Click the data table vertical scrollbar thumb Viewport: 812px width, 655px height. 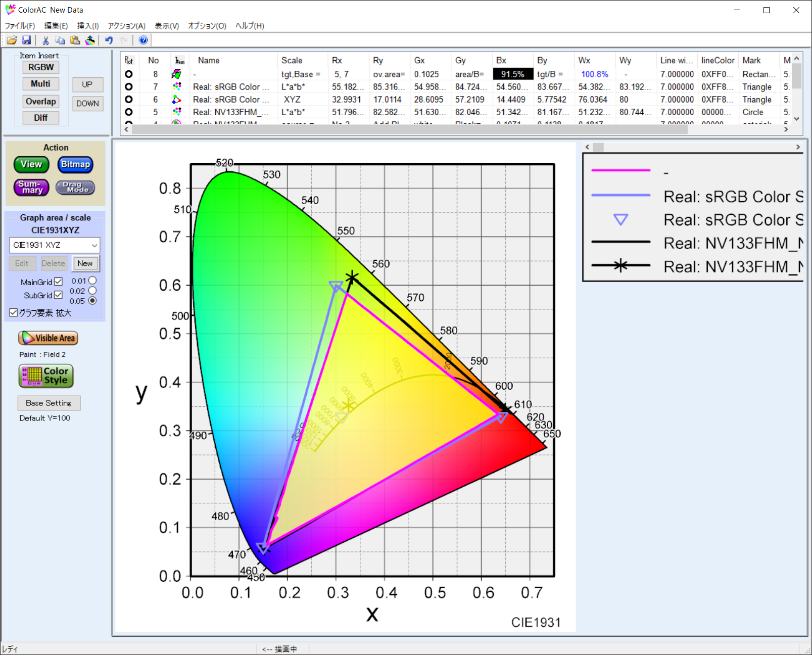click(797, 76)
